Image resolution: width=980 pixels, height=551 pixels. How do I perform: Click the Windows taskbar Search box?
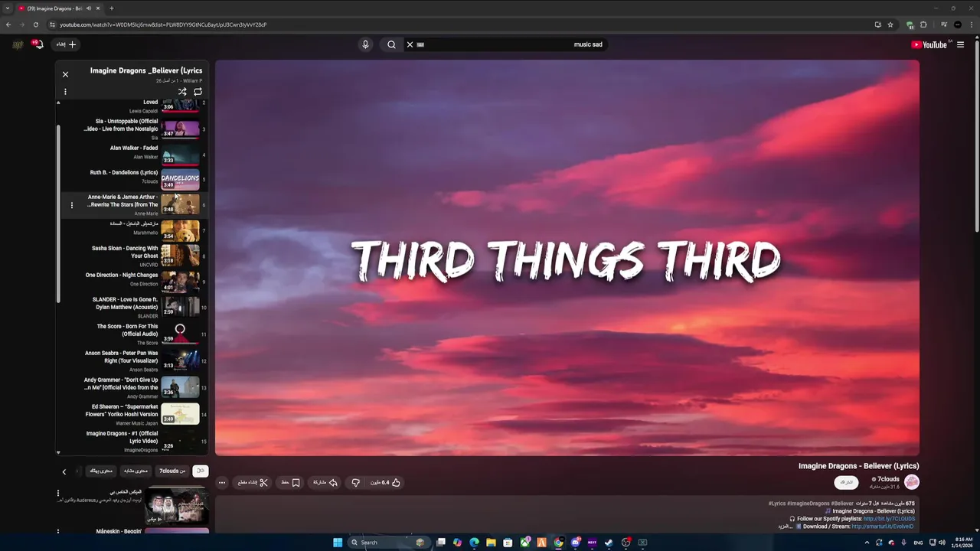point(389,543)
